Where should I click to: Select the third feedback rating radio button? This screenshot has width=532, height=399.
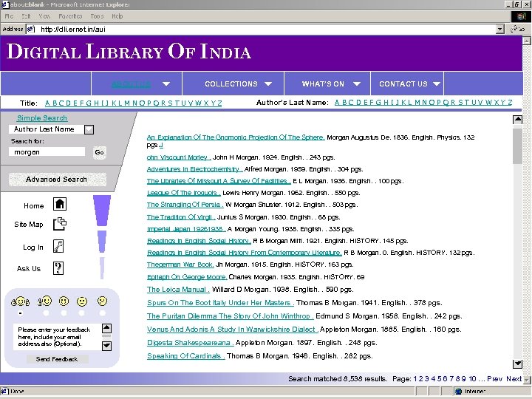tap(64, 313)
